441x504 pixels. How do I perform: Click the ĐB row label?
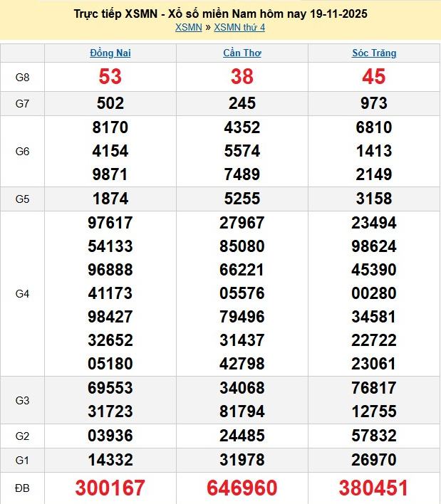(x=22, y=488)
